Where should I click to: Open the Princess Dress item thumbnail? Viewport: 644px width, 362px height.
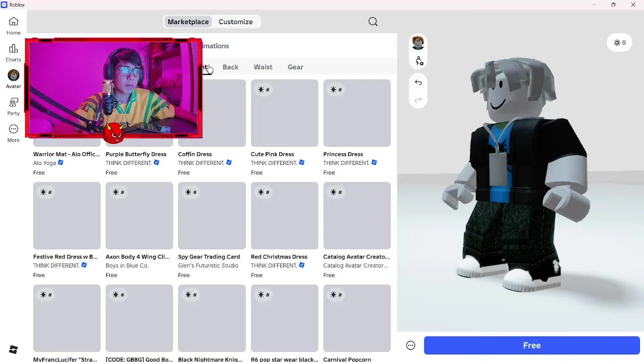(x=357, y=113)
